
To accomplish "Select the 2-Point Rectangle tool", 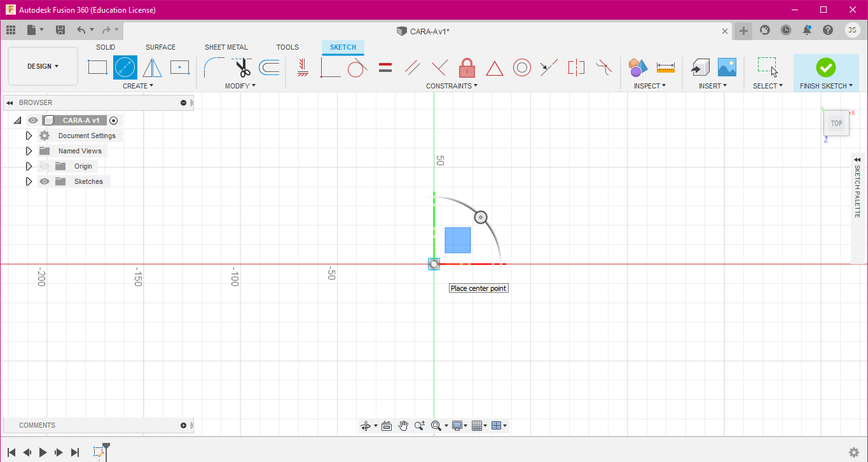I will pos(97,67).
